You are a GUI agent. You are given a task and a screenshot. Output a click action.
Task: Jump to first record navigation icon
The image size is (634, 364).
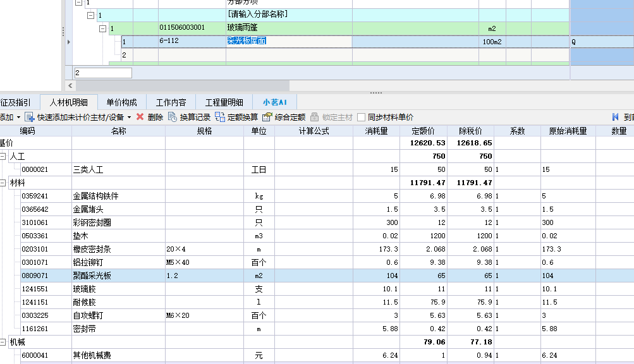click(616, 118)
